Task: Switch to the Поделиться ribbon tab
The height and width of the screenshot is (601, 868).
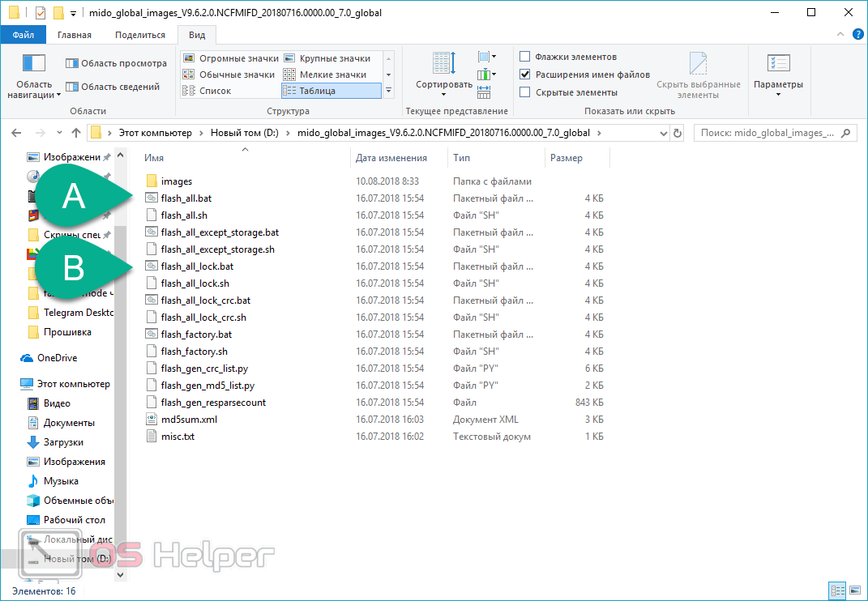Action: (140, 35)
